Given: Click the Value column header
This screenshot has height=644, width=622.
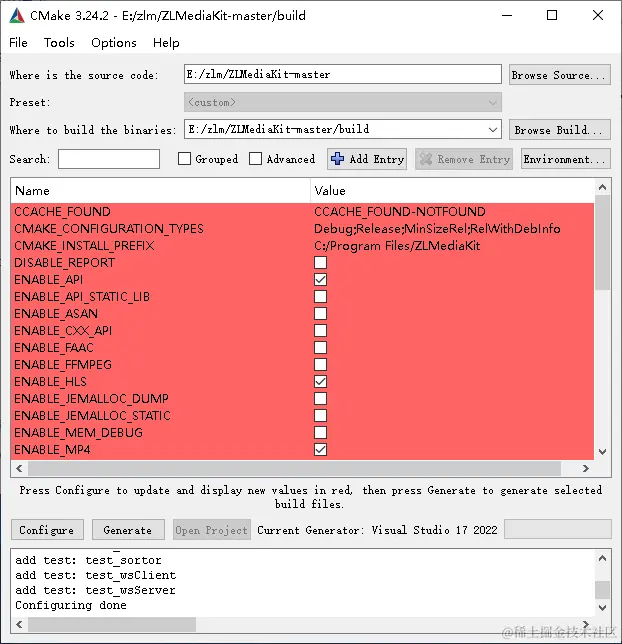Looking at the screenshot, I should coord(452,191).
